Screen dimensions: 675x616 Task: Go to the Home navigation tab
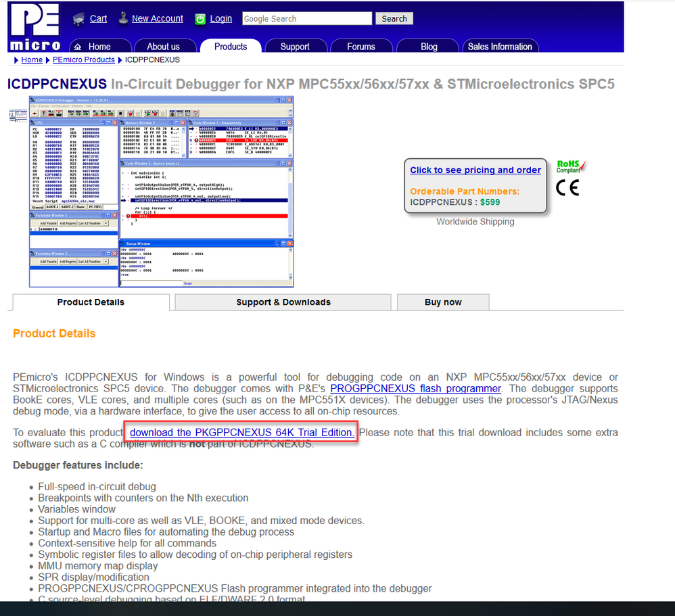pos(99,47)
